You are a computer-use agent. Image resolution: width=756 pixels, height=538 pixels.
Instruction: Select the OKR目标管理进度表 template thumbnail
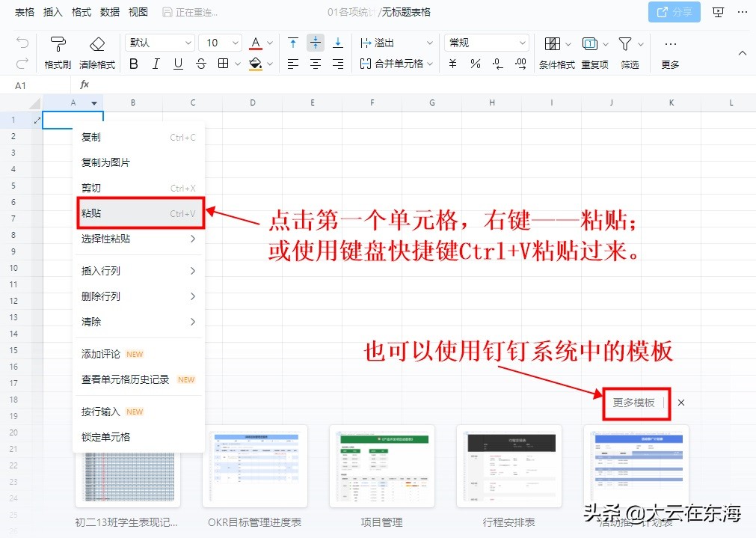point(255,466)
